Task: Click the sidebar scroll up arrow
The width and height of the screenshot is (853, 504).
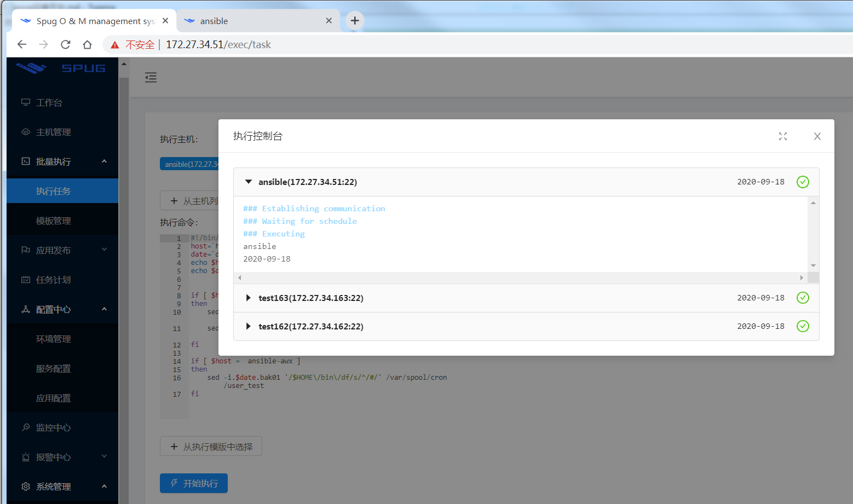Action: click(x=124, y=64)
